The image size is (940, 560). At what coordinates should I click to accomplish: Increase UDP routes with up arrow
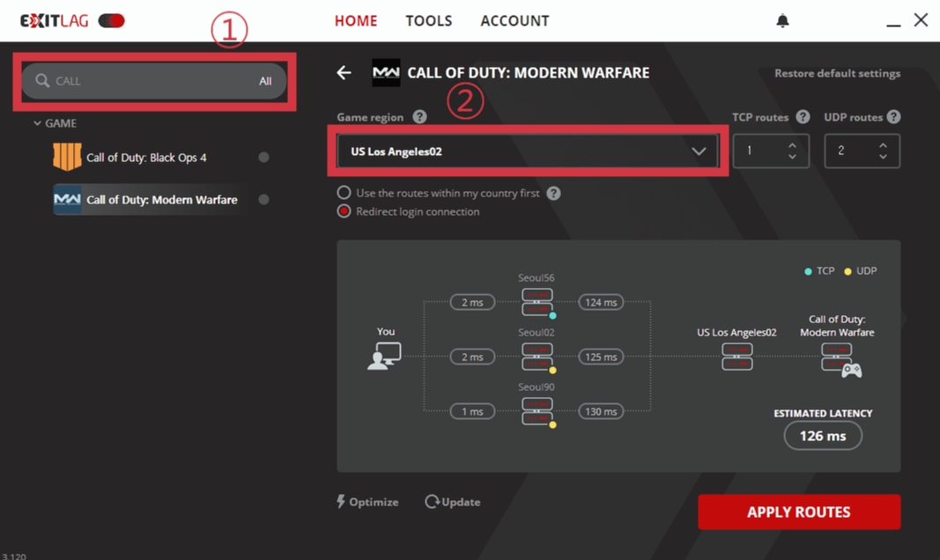(883, 145)
